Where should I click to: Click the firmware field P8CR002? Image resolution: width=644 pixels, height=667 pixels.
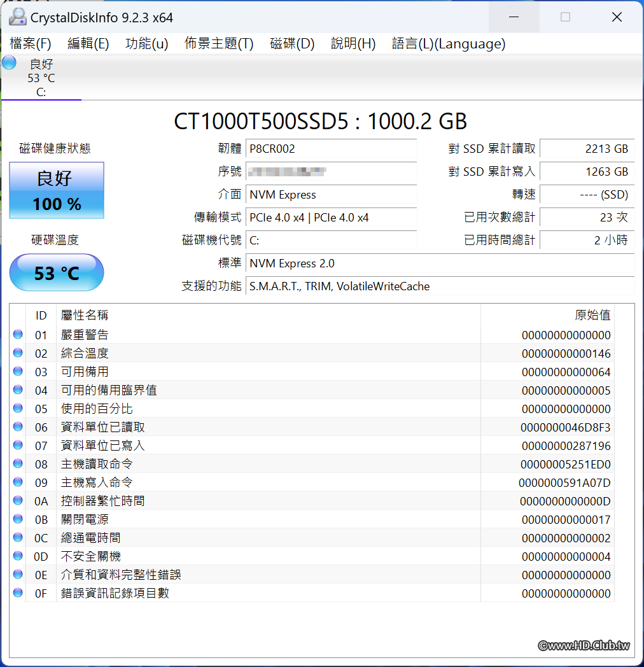coord(332,148)
